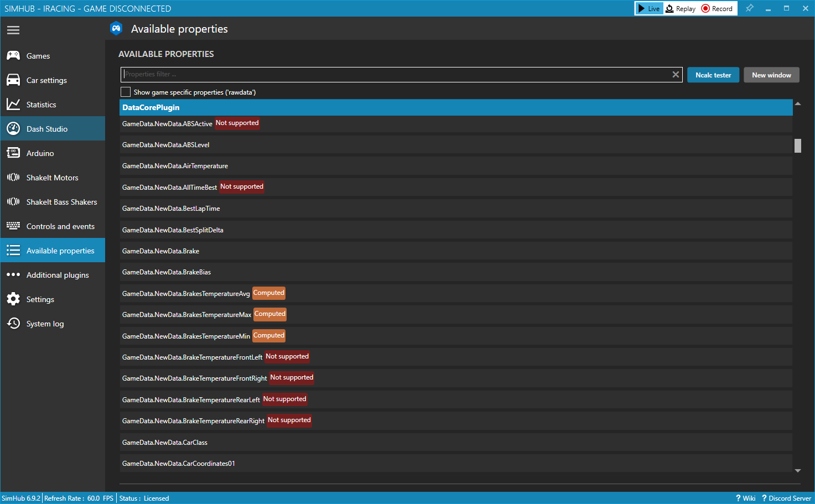This screenshot has width=815, height=504.
Task: Enable Show game specific properties rawdata
Action: click(x=126, y=91)
